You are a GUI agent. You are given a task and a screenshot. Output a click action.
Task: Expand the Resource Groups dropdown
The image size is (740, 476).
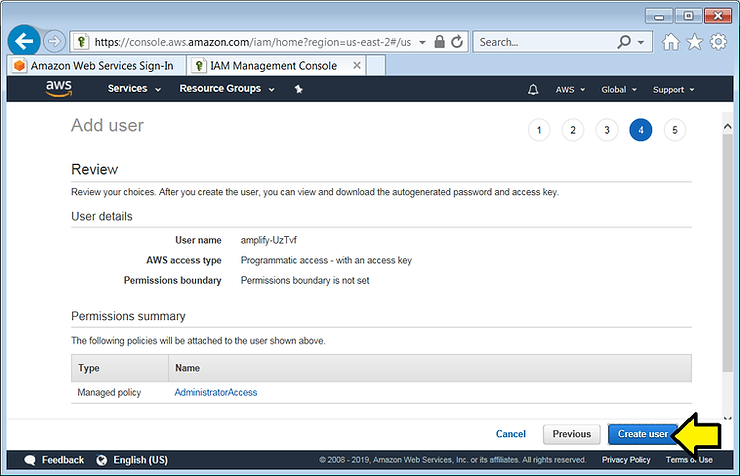point(227,89)
